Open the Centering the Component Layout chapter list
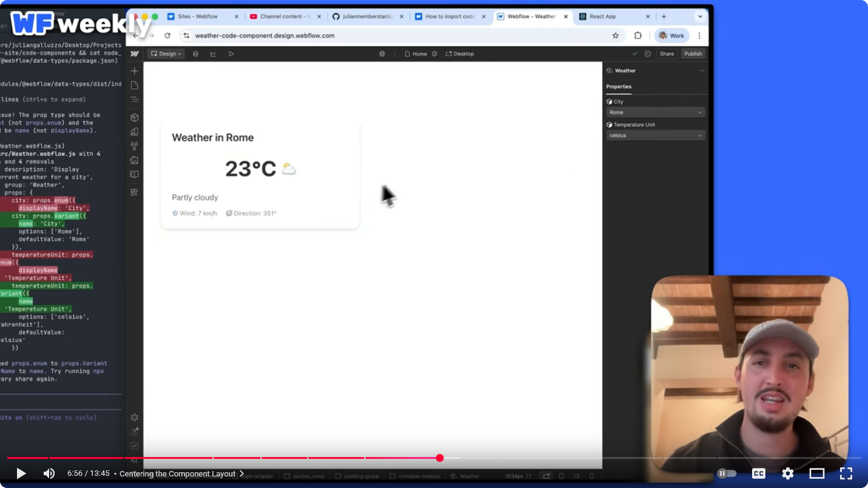868x488 pixels. click(x=181, y=473)
